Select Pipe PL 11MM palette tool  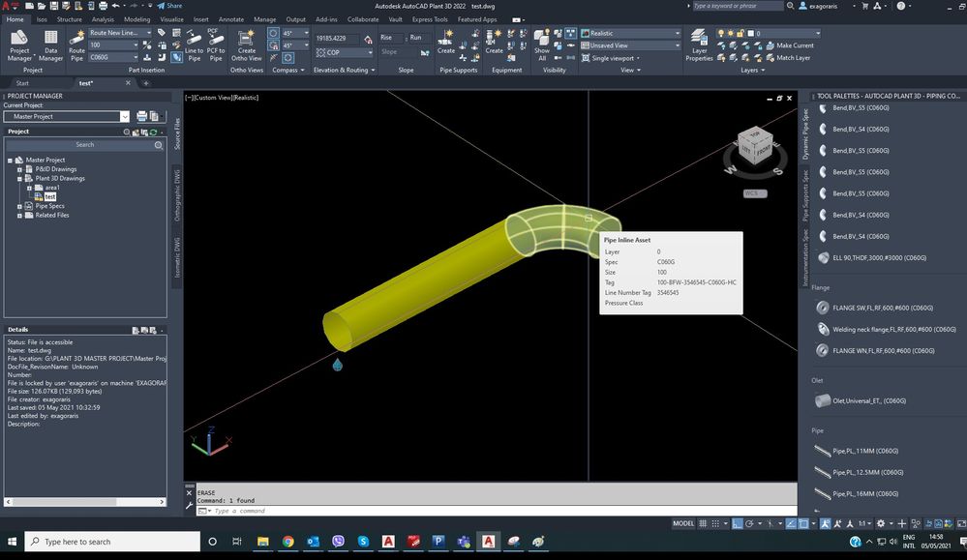[x=857, y=451]
